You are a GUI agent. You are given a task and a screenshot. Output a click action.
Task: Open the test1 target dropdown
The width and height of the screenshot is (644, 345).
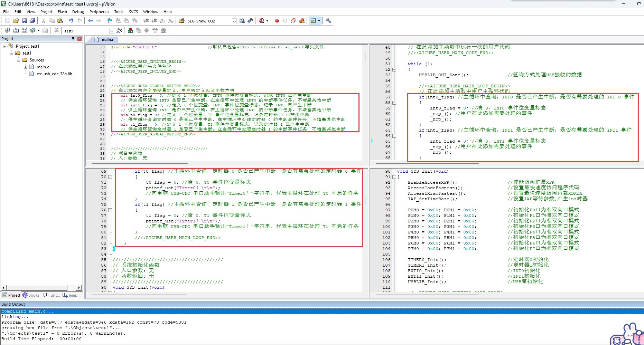click(x=111, y=31)
